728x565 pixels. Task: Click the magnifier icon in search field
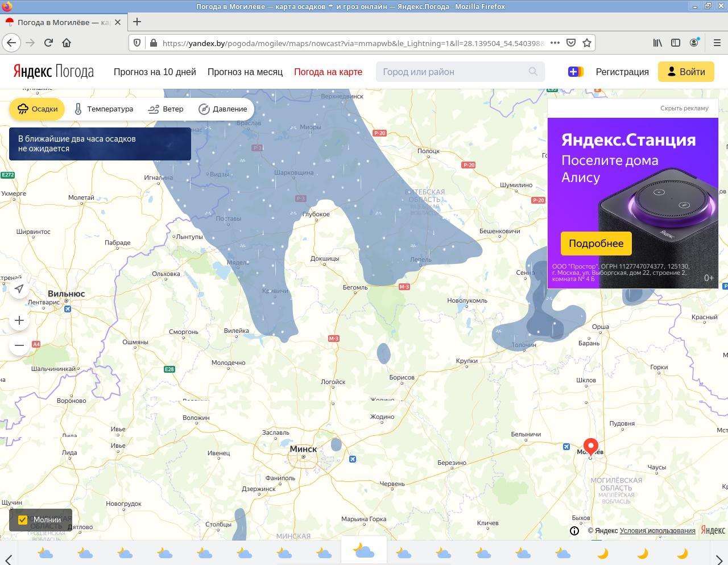click(x=533, y=72)
